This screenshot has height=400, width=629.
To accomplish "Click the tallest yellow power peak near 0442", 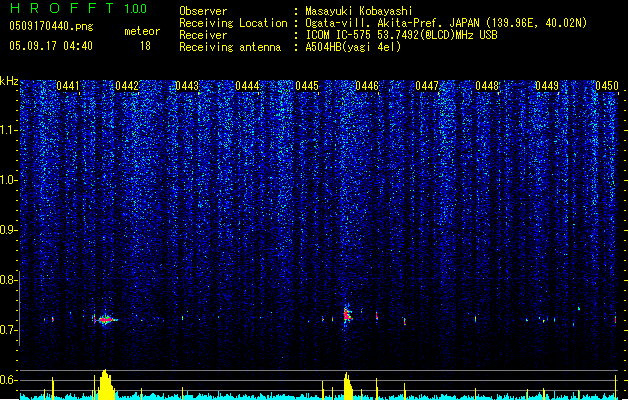I will pyautogui.click(x=106, y=384).
